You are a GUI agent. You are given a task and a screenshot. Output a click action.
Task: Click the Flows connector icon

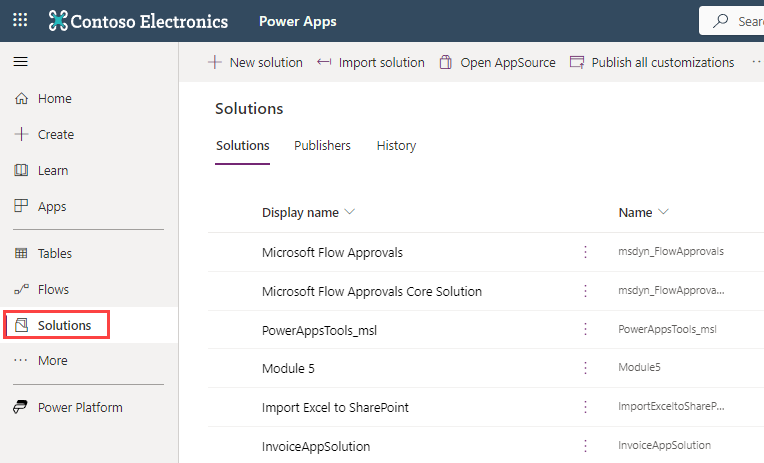21,289
